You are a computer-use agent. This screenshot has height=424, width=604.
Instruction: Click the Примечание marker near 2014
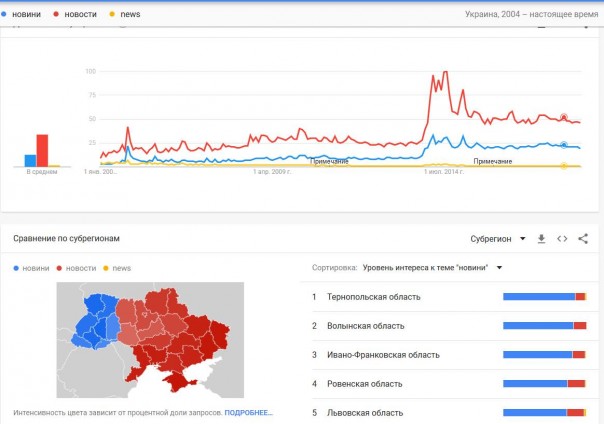tap(492, 161)
